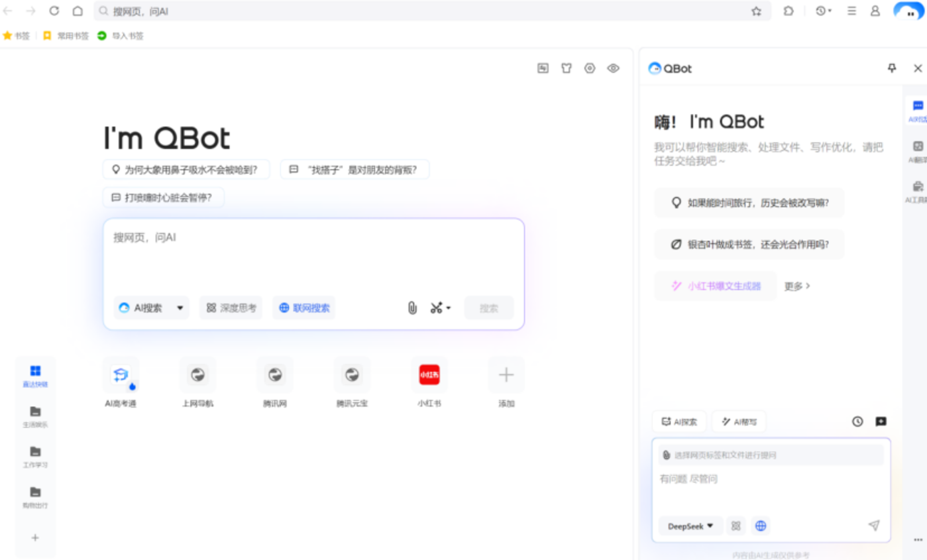927x560 pixels.
Task: Toggle 联网搜索 web search option
Action: tap(303, 308)
